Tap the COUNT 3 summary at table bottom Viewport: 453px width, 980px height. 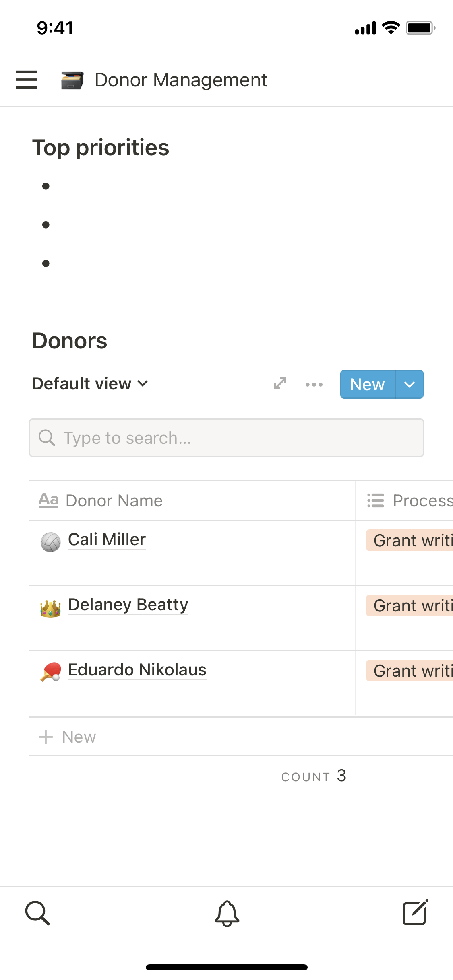click(314, 776)
